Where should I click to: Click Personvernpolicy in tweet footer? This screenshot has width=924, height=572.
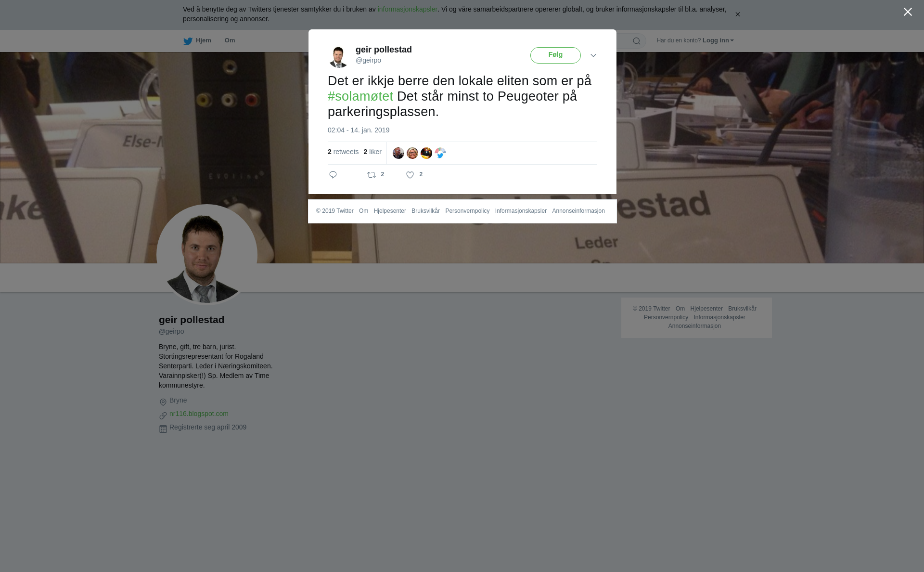pyautogui.click(x=467, y=211)
